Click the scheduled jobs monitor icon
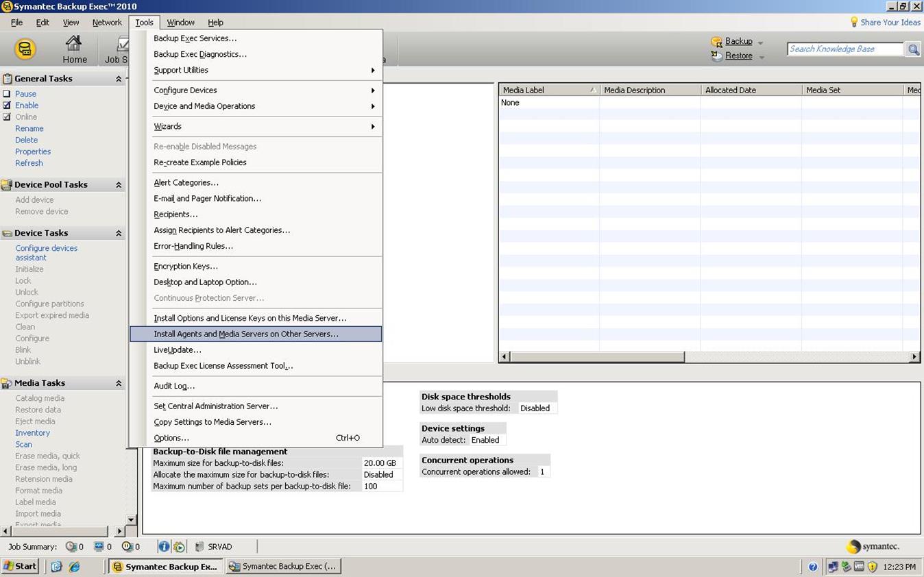Screen dimensions: 924x577 pos(99,547)
